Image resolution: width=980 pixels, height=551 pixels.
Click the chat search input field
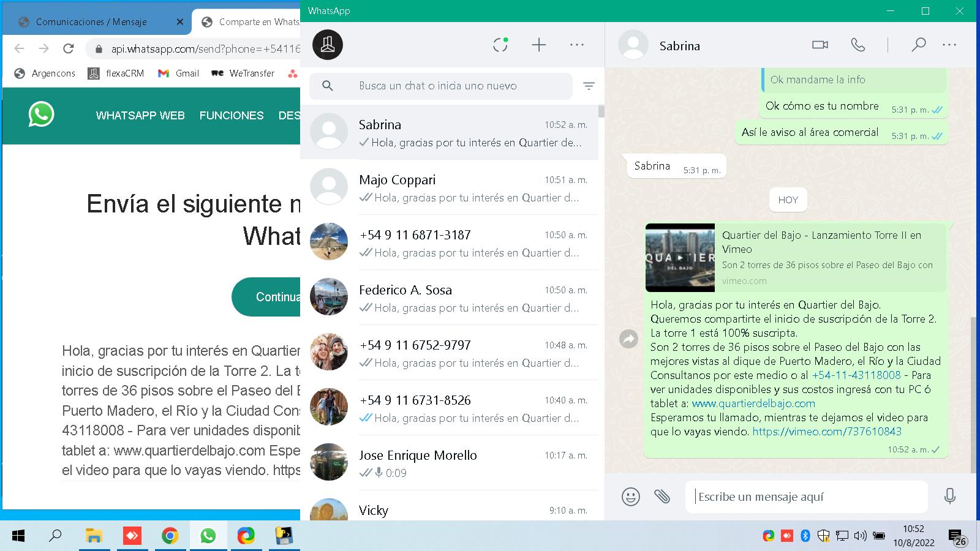pyautogui.click(x=441, y=86)
